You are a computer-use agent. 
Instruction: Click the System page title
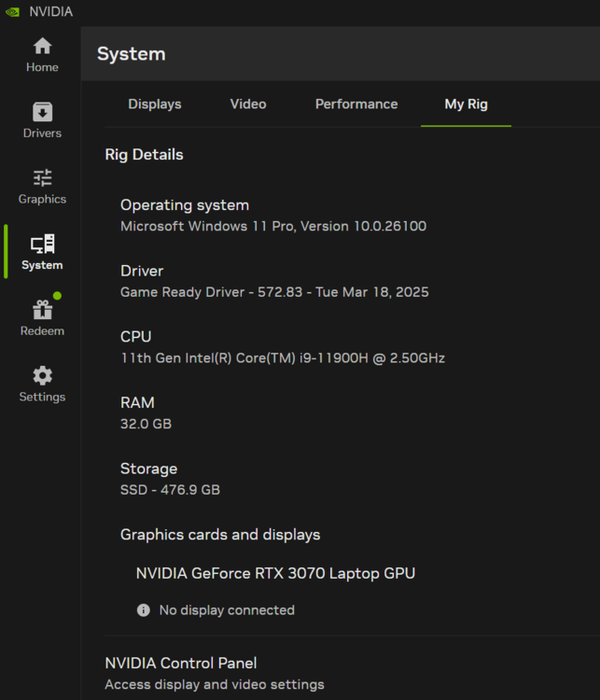click(132, 54)
